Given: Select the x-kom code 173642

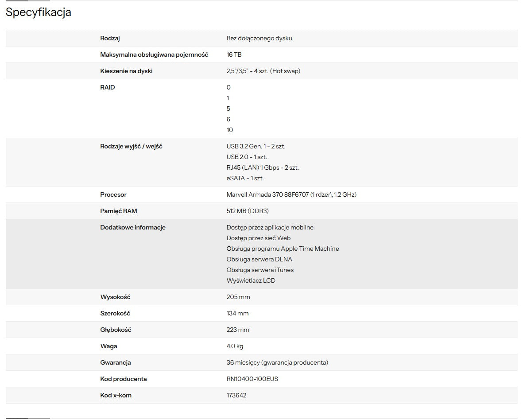Looking at the screenshot, I should click(x=236, y=395).
